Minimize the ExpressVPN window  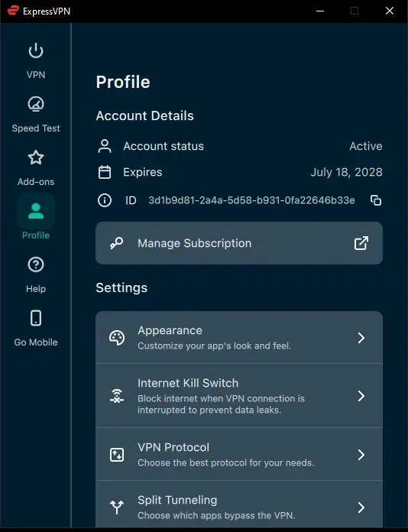click(x=320, y=11)
